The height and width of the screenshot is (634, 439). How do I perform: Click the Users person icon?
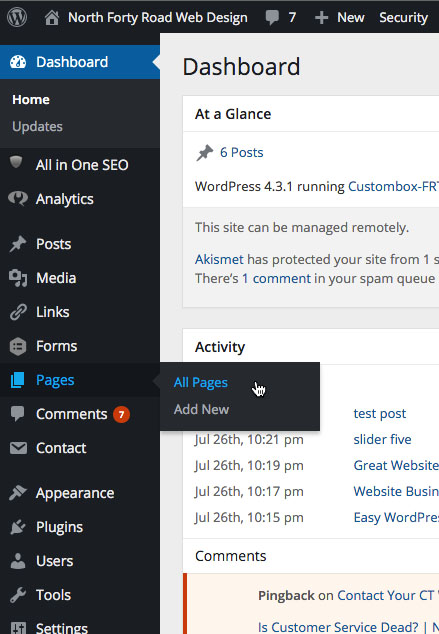[x=18, y=561]
